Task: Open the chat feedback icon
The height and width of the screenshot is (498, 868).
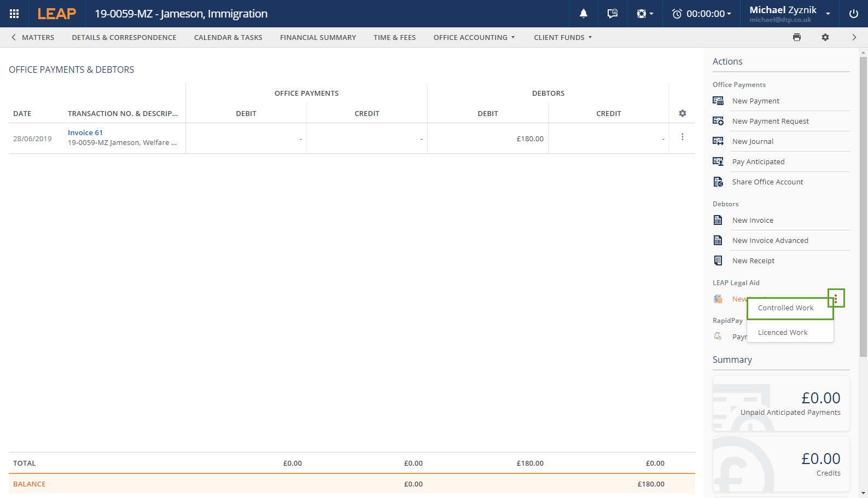Action: tap(612, 14)
